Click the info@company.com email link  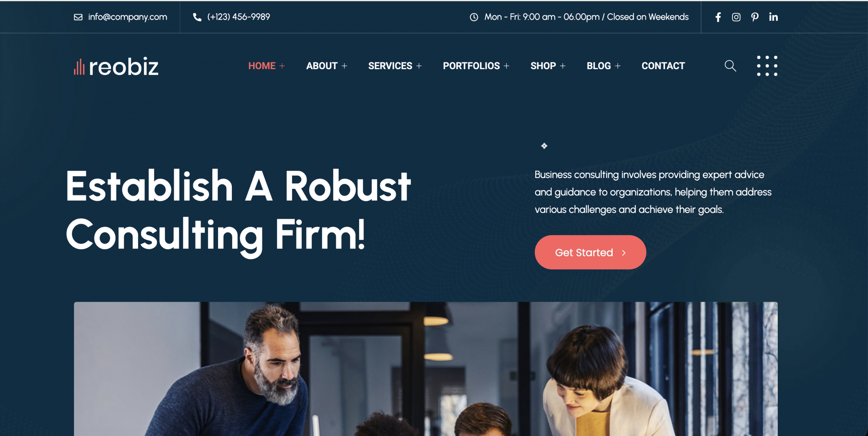pos(127,17)
